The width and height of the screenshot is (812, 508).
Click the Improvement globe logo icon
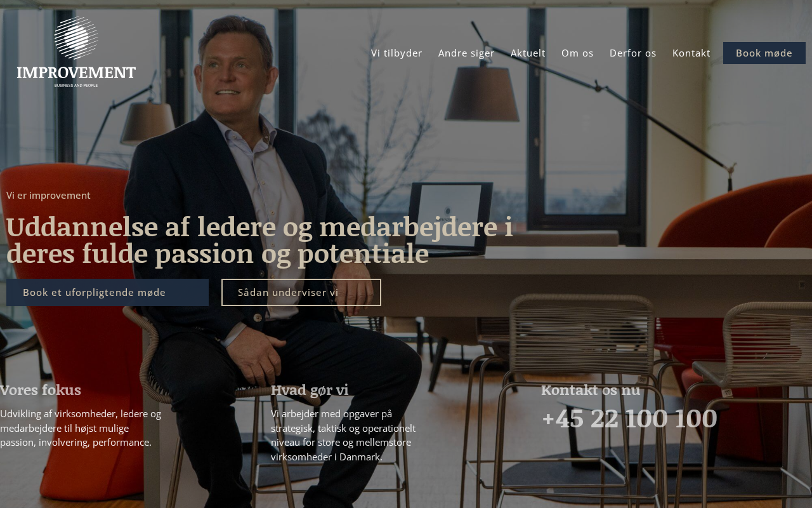pyautogui.click(x=76, y=38)
